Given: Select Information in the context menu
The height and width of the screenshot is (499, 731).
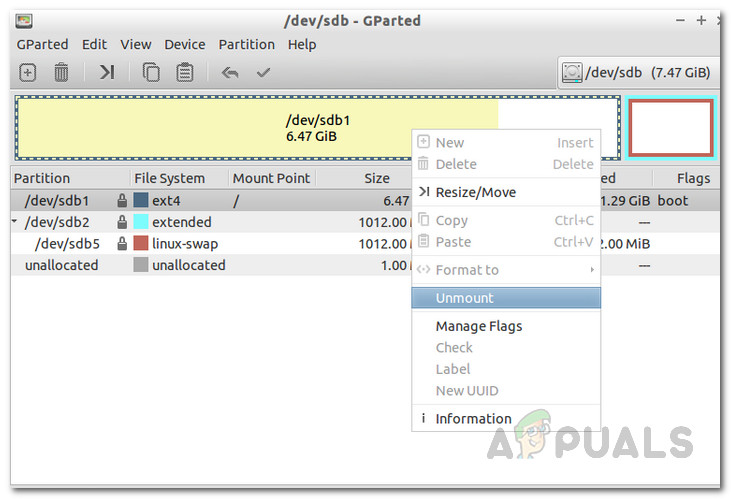Looking at the screenshot, I should coord(506,419).
